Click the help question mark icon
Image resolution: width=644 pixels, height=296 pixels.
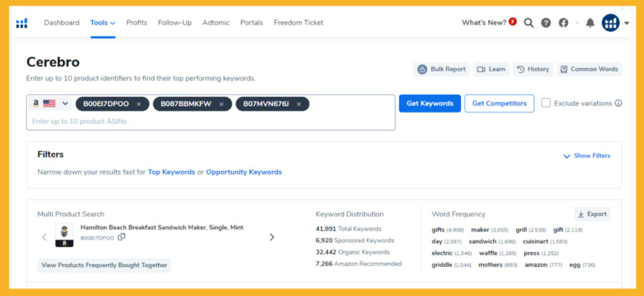pos(546,23)
